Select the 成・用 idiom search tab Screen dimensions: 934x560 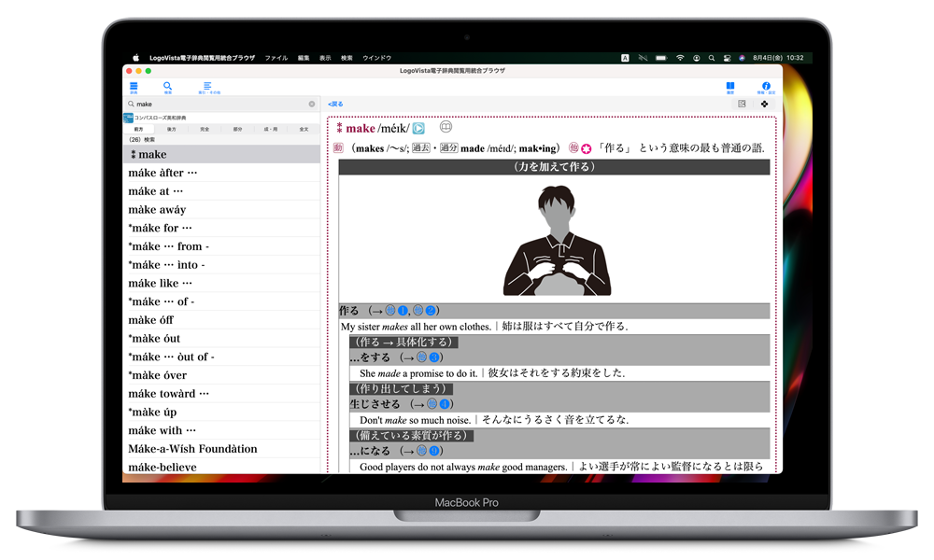point(271,129)
